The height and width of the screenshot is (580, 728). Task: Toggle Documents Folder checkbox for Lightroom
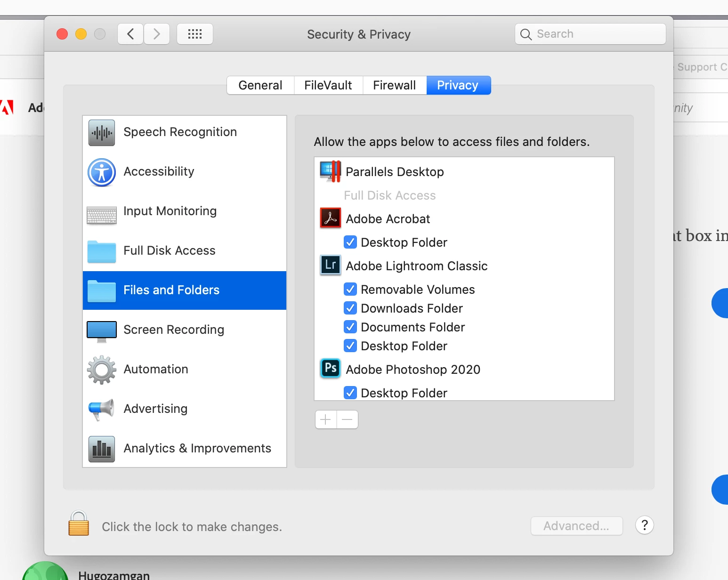click(x=350, y=327)
